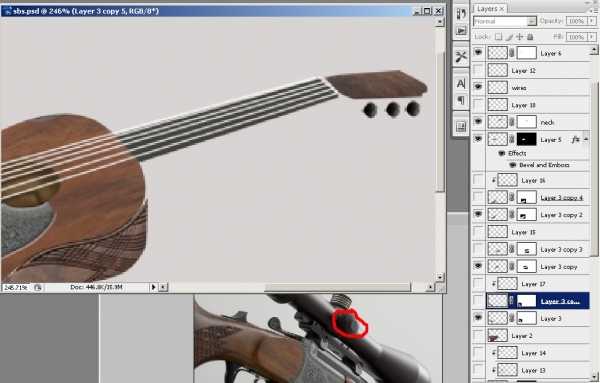This screenshot has width=600, height=383.
Task: Select Layer 12 row
Action: click(537, 70)
